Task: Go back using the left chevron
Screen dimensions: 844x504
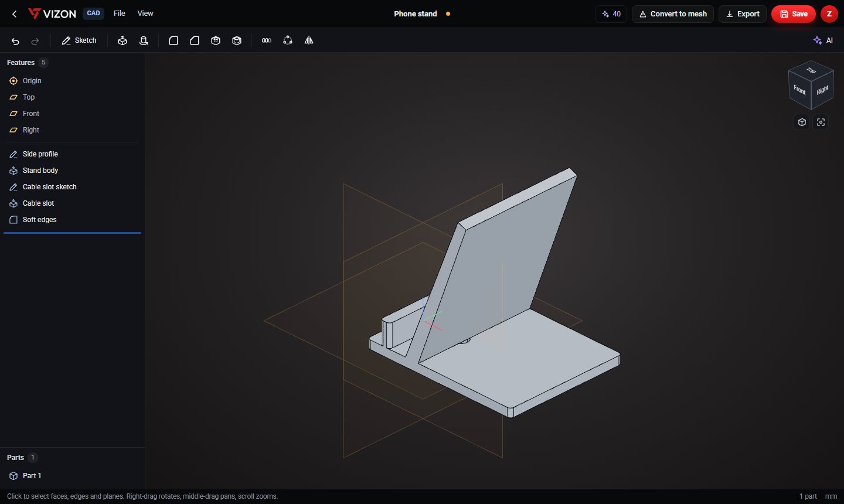Action: [15, 13]
